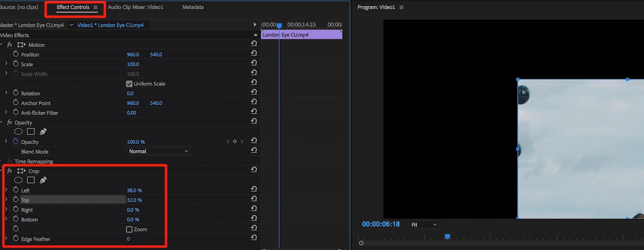Viewport: 644px width, 250px height.
Task: Click the ellipse mask tool under Crop
Action: click(19, 180)
